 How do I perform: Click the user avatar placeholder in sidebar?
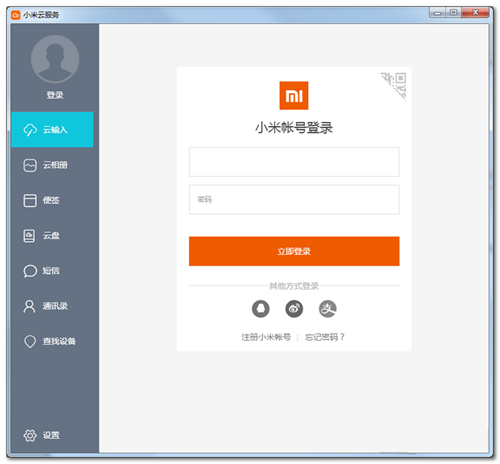tap(55, 59)
